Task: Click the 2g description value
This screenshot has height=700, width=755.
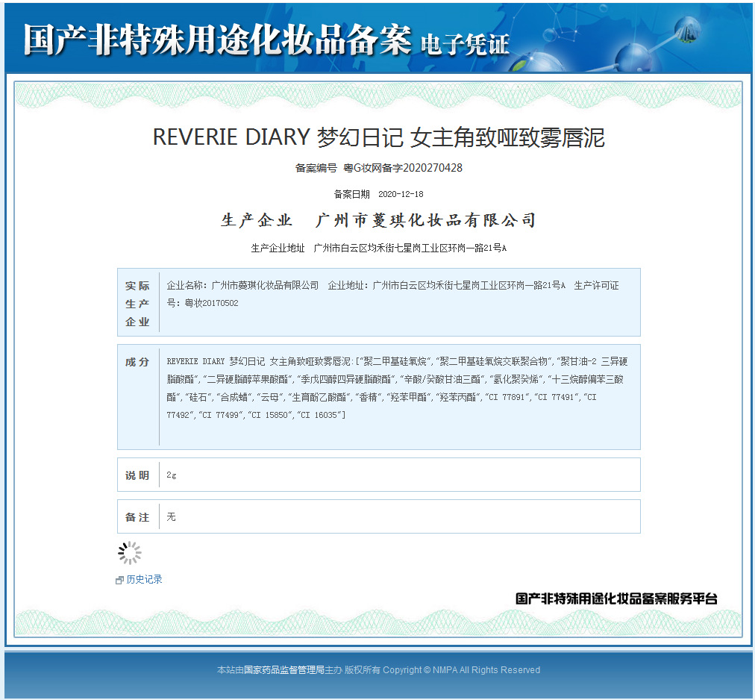Action: click(172, 475)
